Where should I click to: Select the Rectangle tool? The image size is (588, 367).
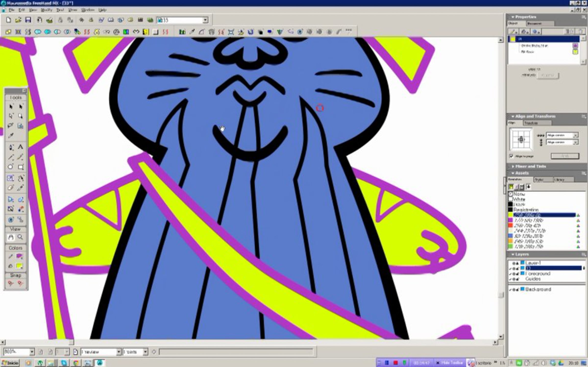point(21,167)
